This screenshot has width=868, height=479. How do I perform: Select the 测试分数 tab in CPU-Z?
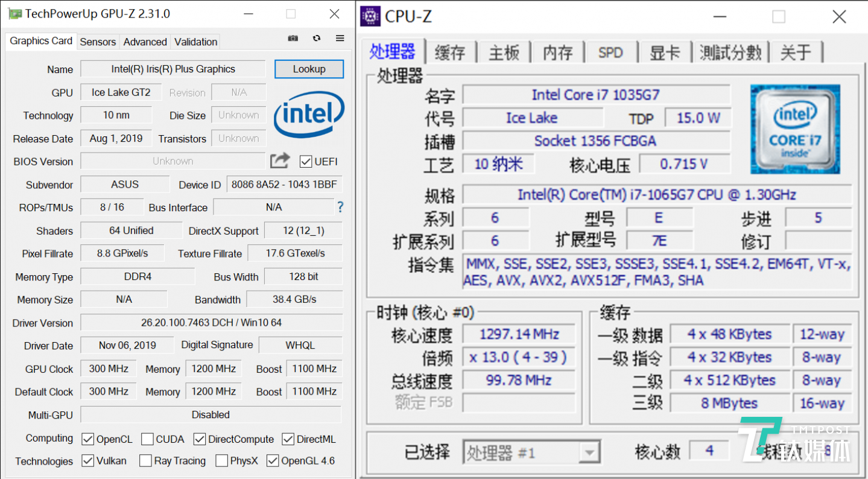coord(731,52)
